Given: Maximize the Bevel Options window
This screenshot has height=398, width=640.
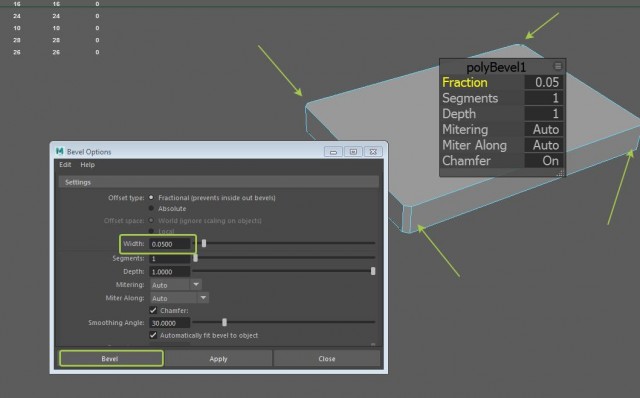Looking at the screenshot, I should [353, 152].
